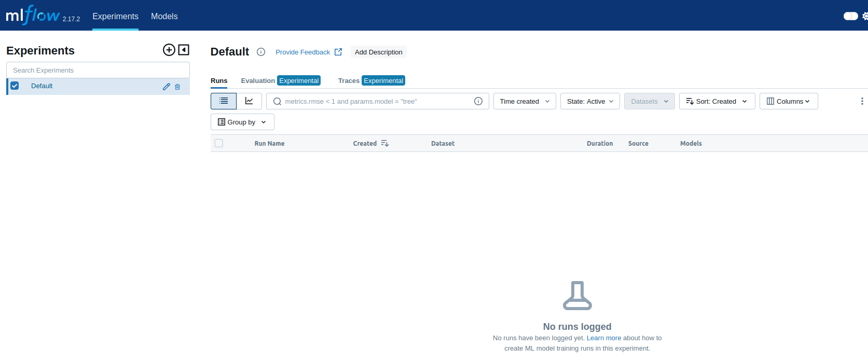
Task: Click the Models column header
Action: pos(691,143)
